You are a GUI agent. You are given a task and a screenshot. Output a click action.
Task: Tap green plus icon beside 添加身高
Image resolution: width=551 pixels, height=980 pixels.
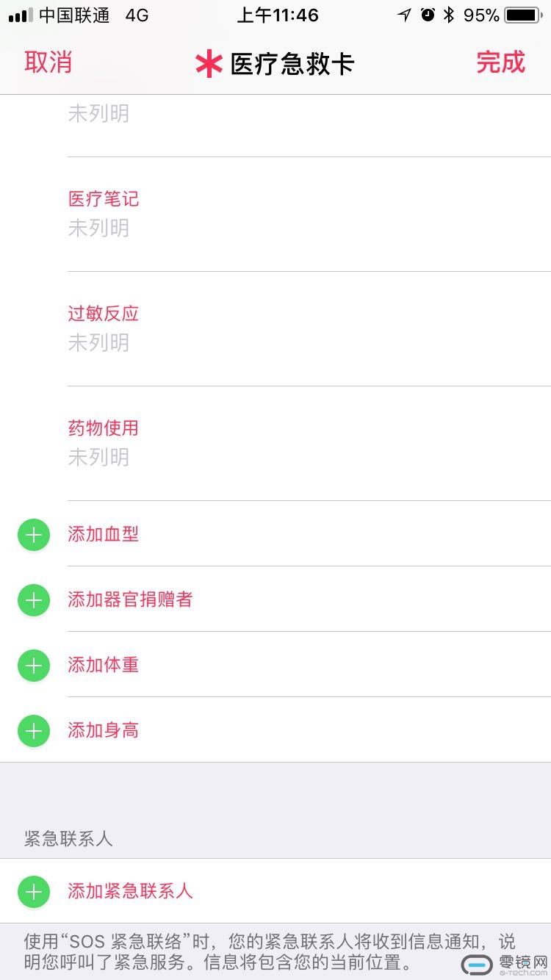[33, 731]
